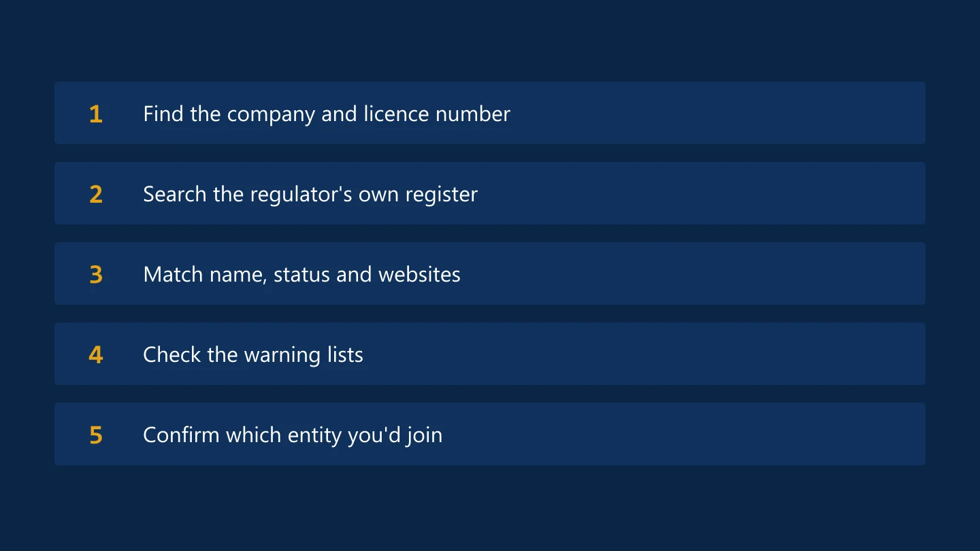Select 'Find the company and licence number' text

pos(327,114)
